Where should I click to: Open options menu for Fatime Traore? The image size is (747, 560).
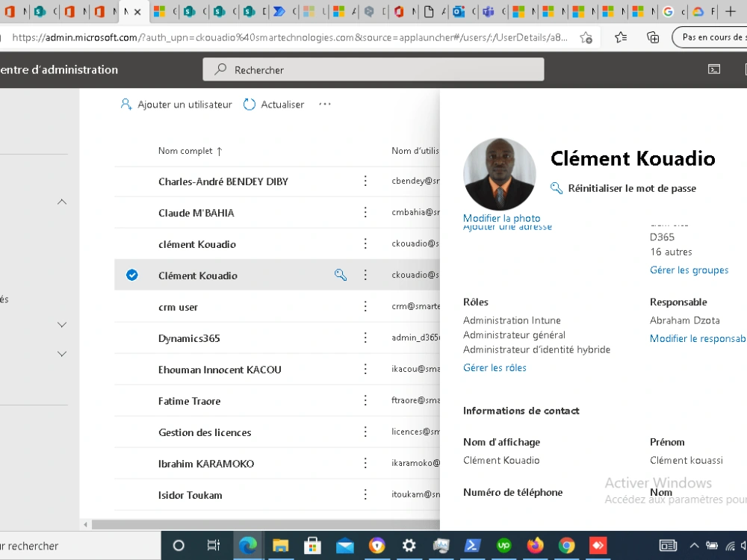(x=365, y=400)
